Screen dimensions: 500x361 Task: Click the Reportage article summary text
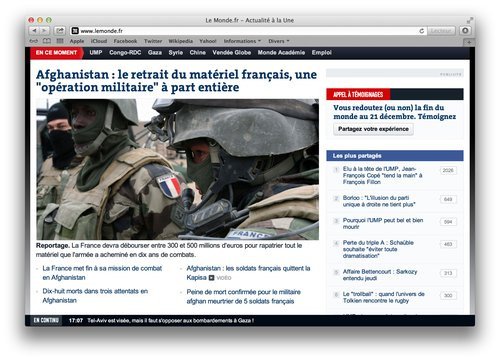pos(169,250)
